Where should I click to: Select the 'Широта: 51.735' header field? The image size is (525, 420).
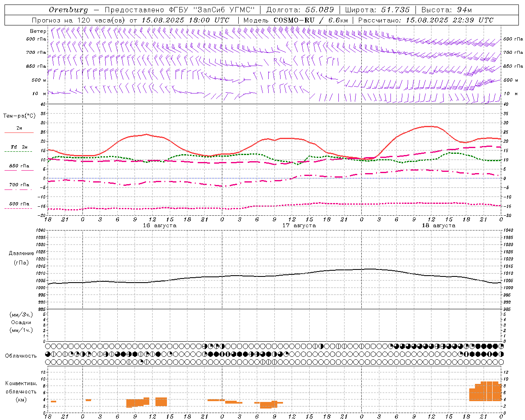pyautogui.click(x=377, y=10)
